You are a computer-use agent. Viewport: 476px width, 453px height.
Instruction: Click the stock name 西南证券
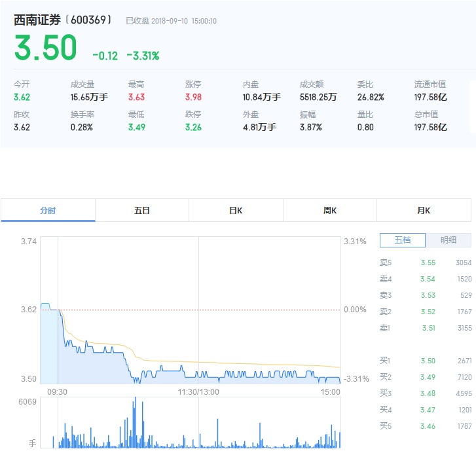[37, 20]
